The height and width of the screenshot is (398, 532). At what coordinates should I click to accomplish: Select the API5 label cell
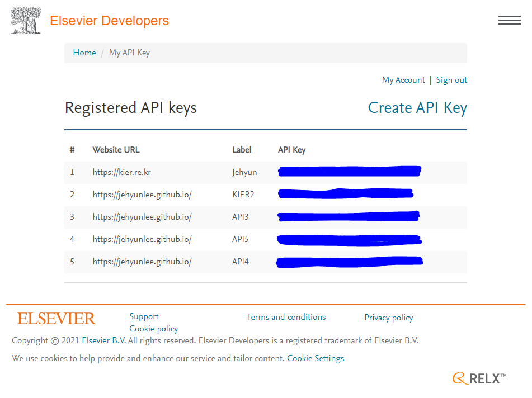click(240, 239)
